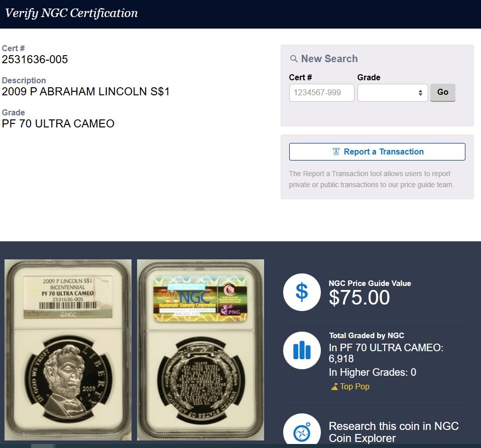Click the magnifier icon beside New Search
The width and height of the screenshot is (481, 448).
click(294, 59)
